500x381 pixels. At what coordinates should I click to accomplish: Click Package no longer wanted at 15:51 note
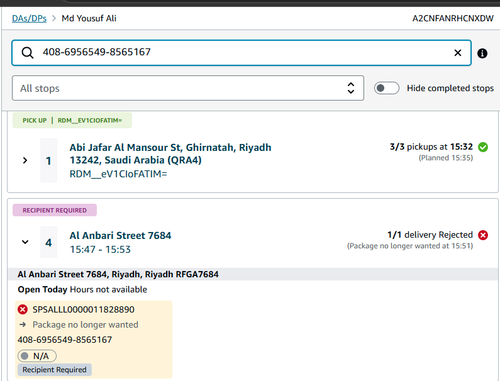tap(410, 246)
